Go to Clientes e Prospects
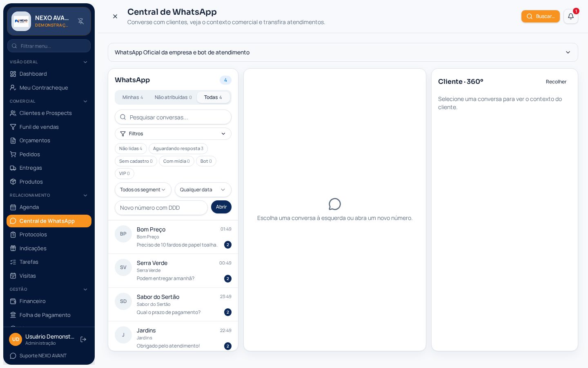 pos(49,113)
